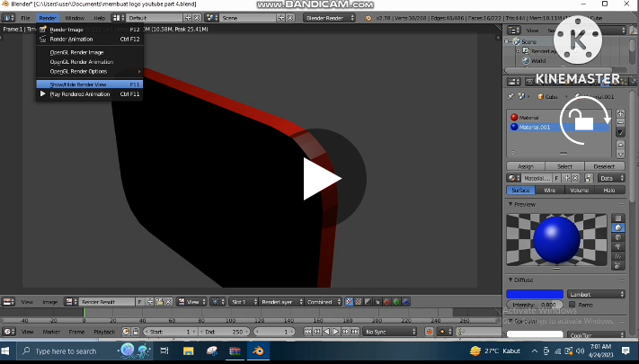Switch material type to Wire

(x=550, y=190)
